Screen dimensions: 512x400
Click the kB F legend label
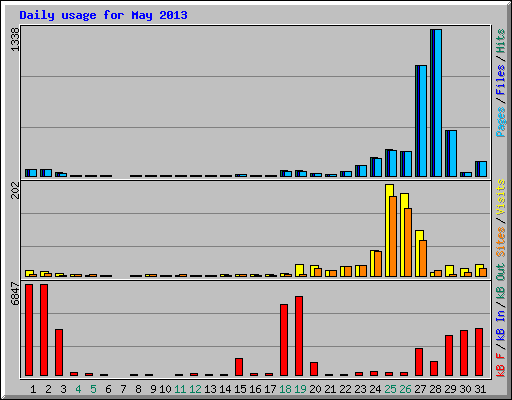tap(501, 365)
